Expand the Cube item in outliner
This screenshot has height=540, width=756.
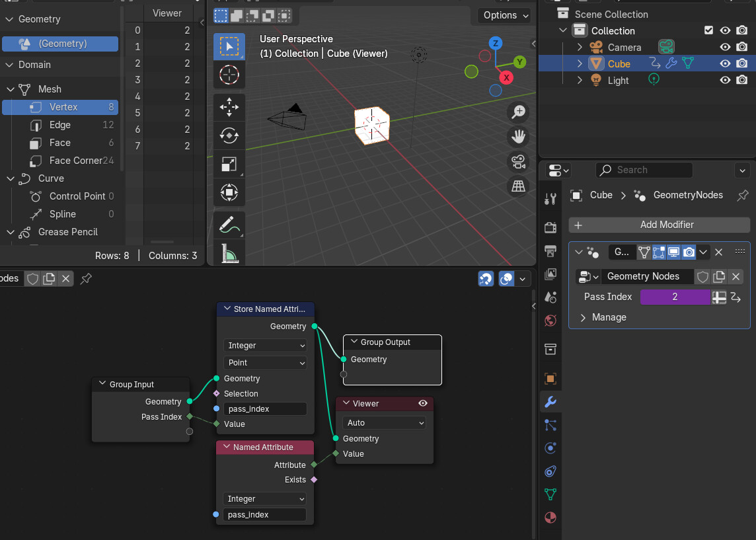click(x=580, y=63)
